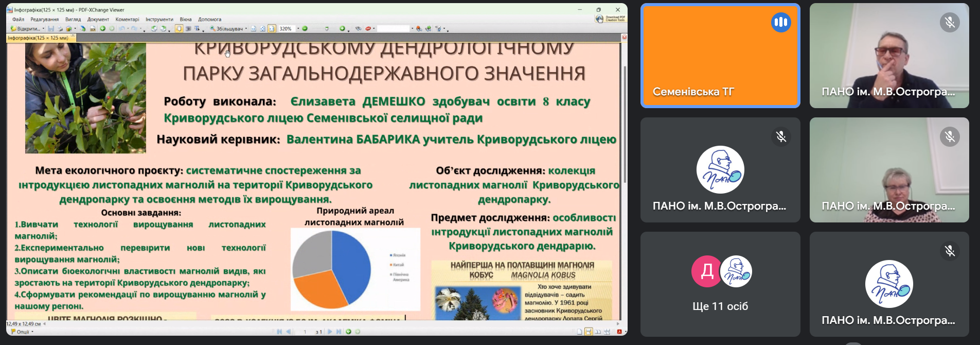The height and width of the screenshot is (345, 980).
Task: Click the Ще 11 осіб participants tile
Action: click(720, 284)
